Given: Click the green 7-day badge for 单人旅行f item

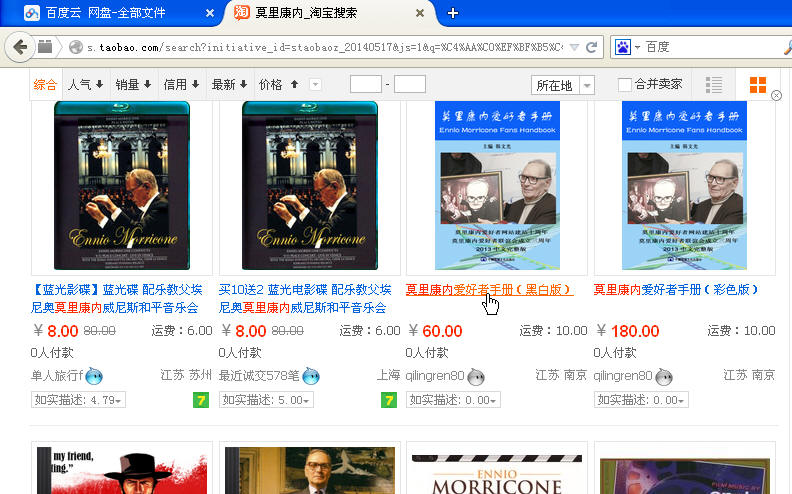Looking at the screenshot, I should point(201,400).
